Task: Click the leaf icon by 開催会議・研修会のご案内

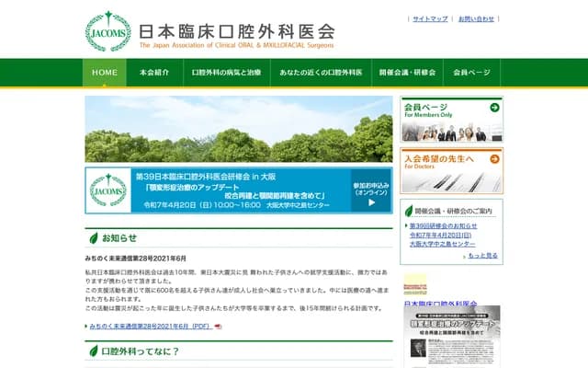Action: (x=408, y=211)
